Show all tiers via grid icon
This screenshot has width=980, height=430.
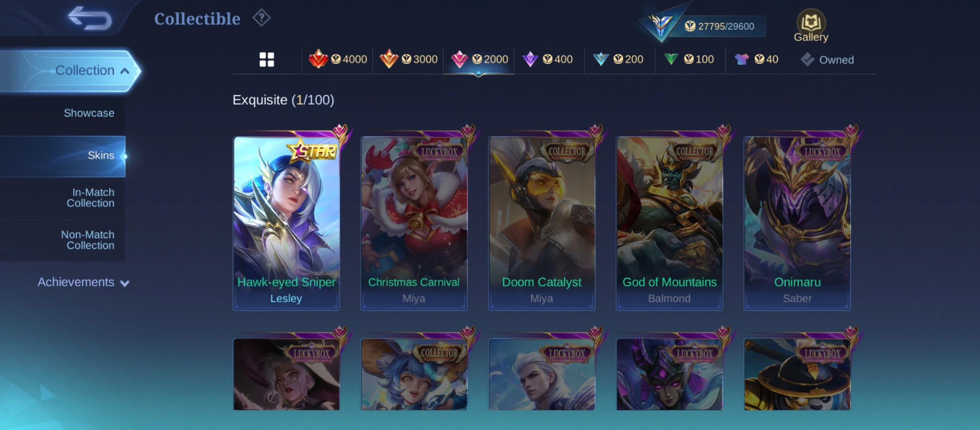click(x=267, y=60)
